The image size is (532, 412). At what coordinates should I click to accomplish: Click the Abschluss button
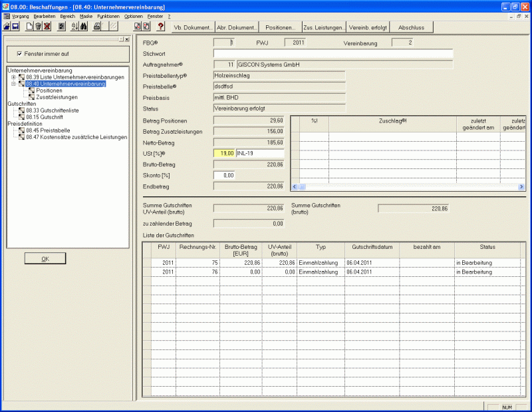coord(412,27)
